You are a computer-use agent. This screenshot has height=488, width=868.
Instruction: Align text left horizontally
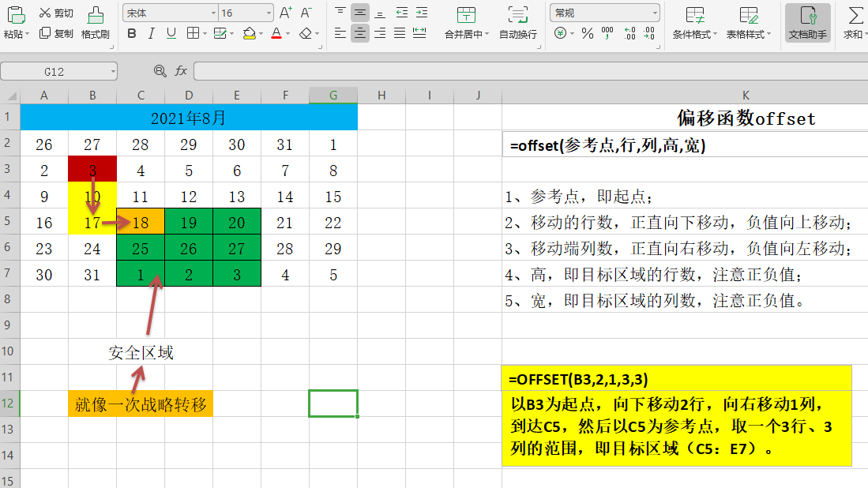[x=340, y=34]
